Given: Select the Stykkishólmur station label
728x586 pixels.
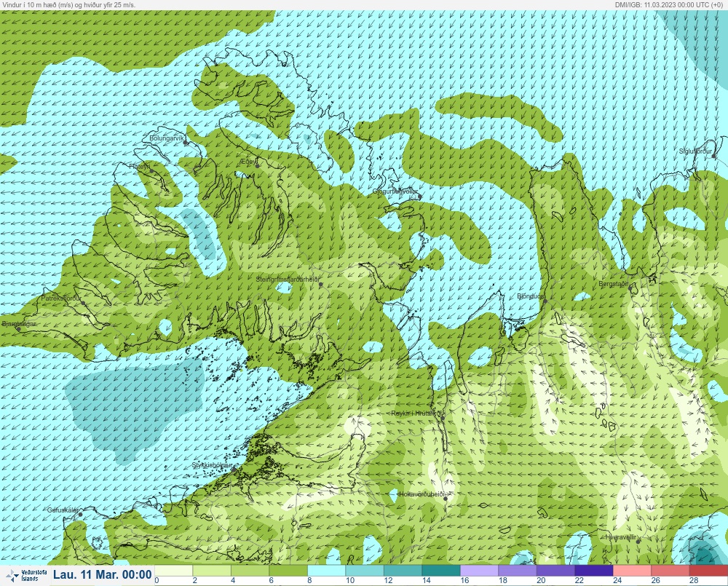Looking at the screenshot, I should [212, 465].
